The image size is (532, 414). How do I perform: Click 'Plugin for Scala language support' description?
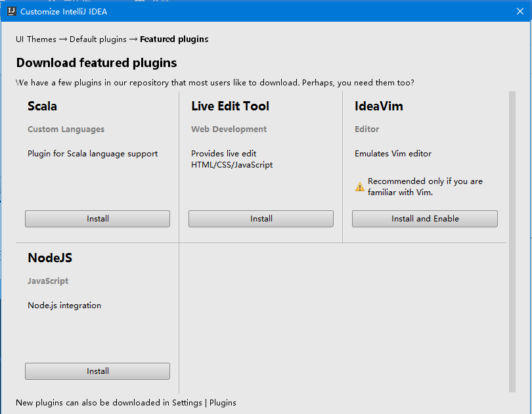click(x=93, y=154)
